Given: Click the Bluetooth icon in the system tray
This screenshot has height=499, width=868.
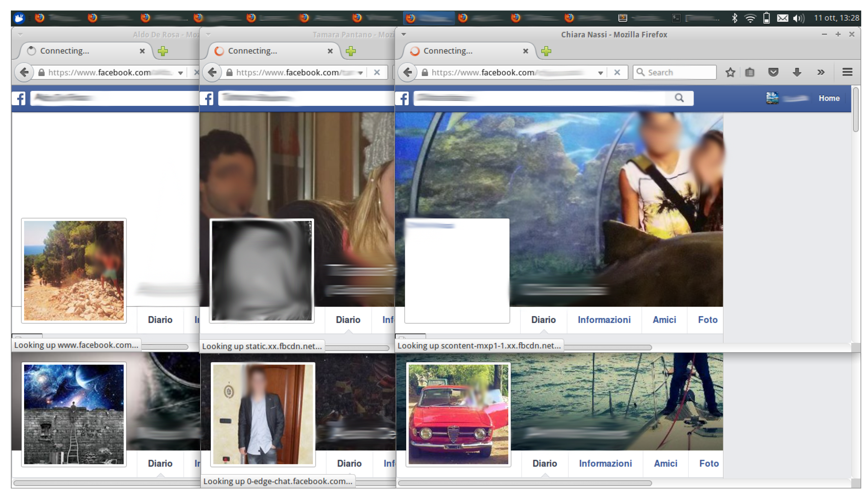Looking at the screenshot, I should tap(735, 18).
